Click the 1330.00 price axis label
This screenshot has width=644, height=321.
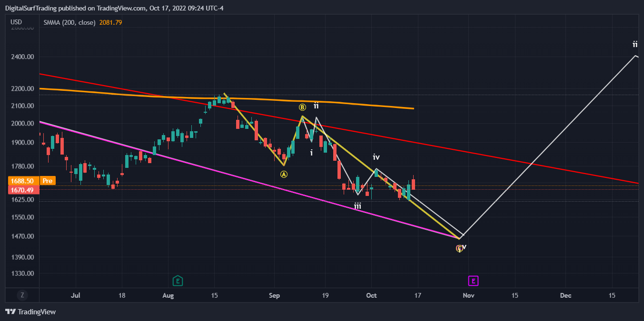[x=23, y=274]
